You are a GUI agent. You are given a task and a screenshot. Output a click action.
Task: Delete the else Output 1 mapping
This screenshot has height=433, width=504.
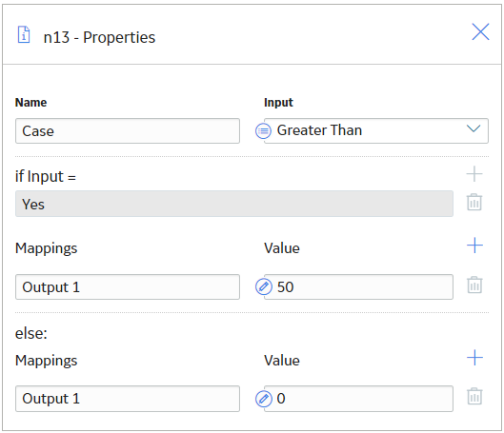(x=474, y=397)
